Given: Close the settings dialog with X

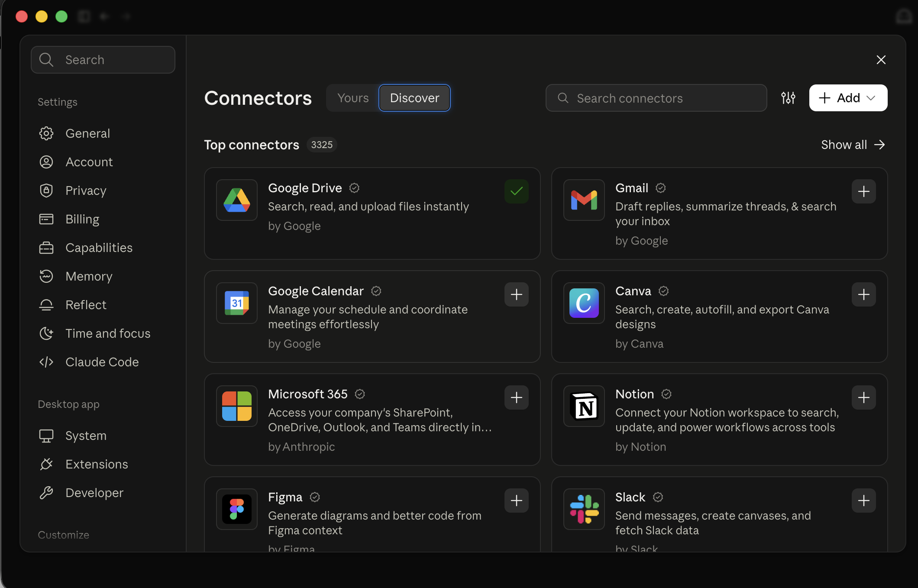Looking at the screenshot, I should pos(881,60).
